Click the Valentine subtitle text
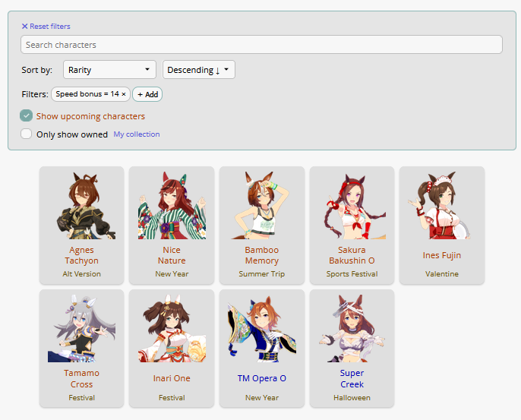This screenshot has width=521, height=420. click(441, 273)
